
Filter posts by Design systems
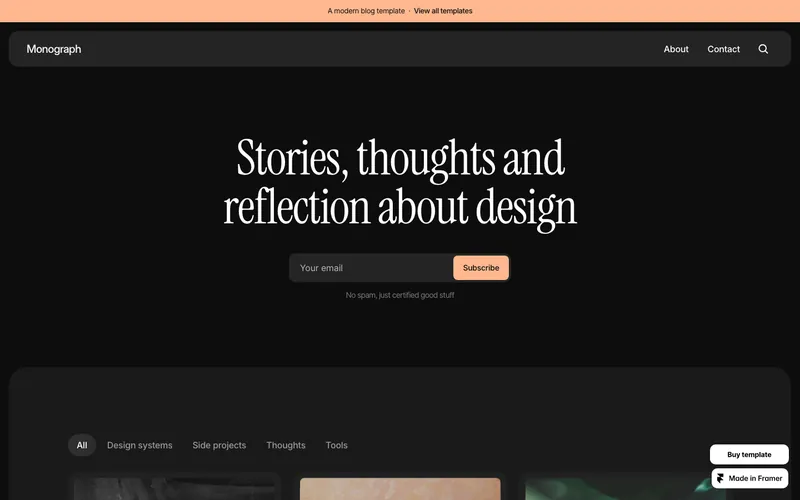click(139, 445)
